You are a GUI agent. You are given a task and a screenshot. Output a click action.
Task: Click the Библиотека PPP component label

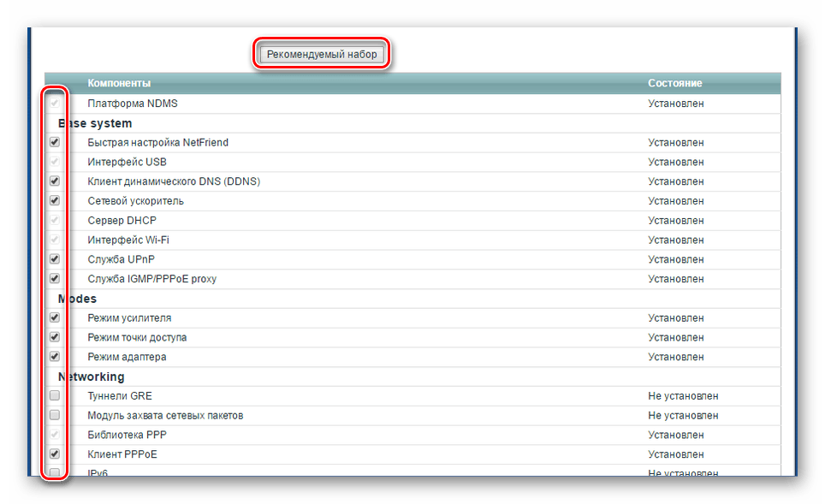[127, 435]
